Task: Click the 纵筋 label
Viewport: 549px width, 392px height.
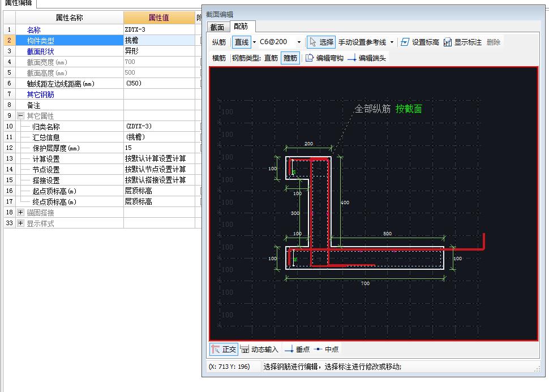Action: coord(219,42)
